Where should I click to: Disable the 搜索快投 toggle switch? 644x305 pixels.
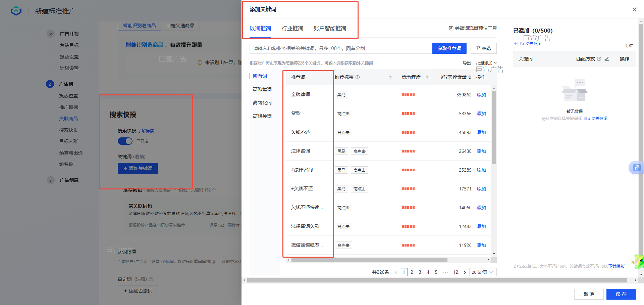pos(125,141)
